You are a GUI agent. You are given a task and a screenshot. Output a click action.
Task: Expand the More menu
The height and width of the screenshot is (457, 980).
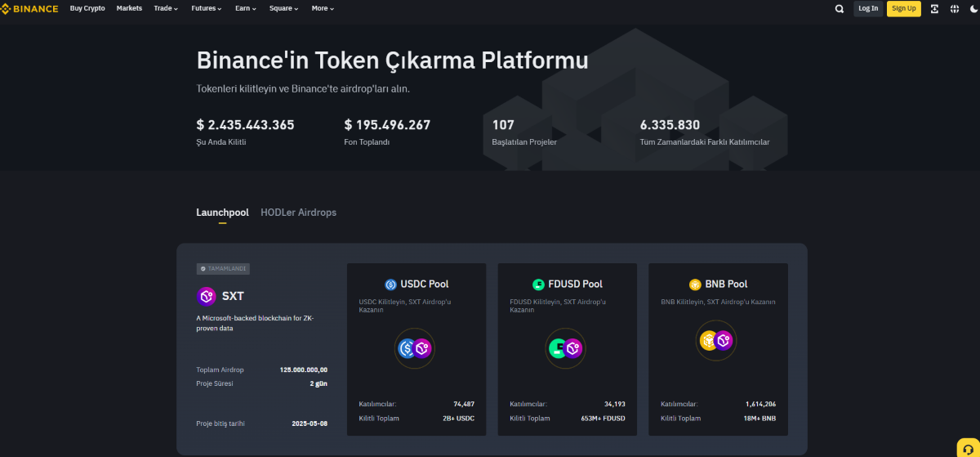[x=323, y=8]
